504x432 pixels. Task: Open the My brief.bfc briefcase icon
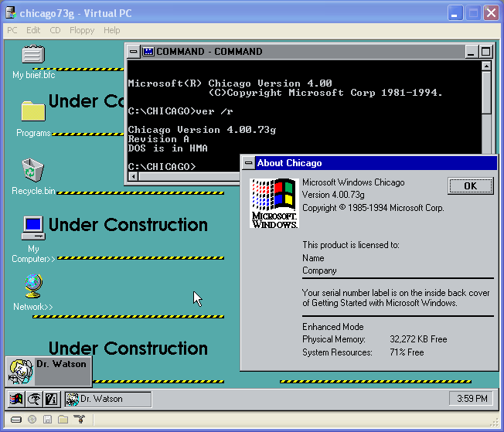pos(33,54)
